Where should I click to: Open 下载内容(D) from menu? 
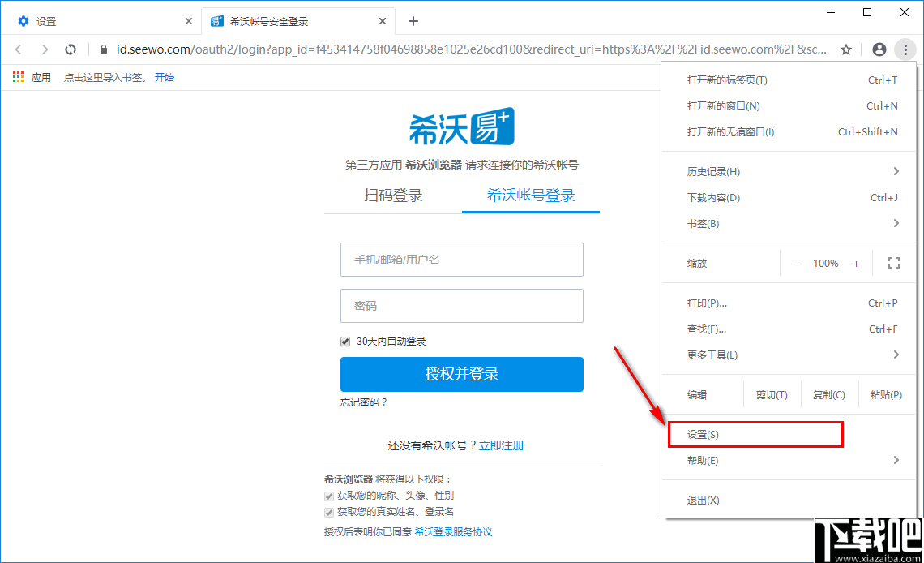tap(789, 197)
